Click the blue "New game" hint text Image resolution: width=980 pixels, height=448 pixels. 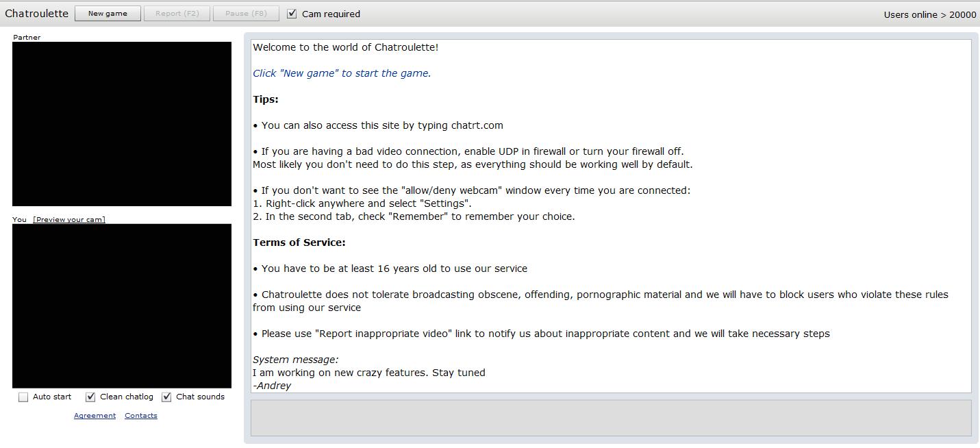(342, 73)
